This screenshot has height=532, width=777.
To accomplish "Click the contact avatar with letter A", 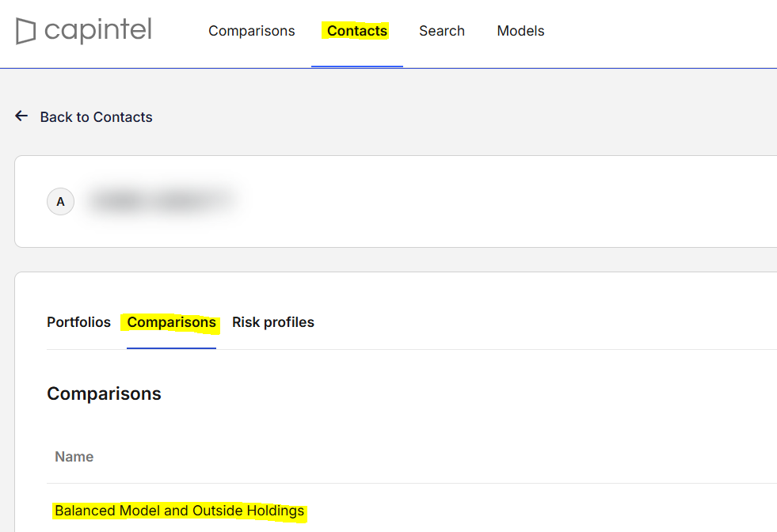I will [x=60, y=202].
